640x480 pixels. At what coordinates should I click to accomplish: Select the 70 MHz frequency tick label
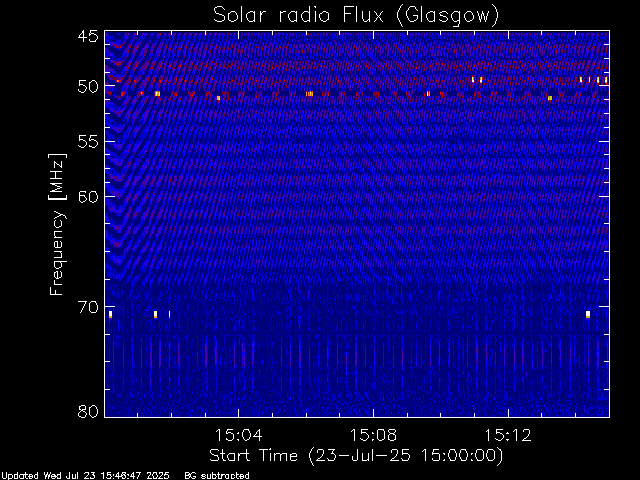pyautogui.click(x=88, y=307)
